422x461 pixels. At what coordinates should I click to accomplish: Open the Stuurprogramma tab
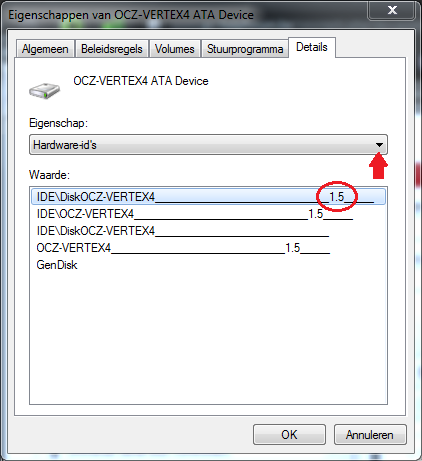tap(245, 49)
